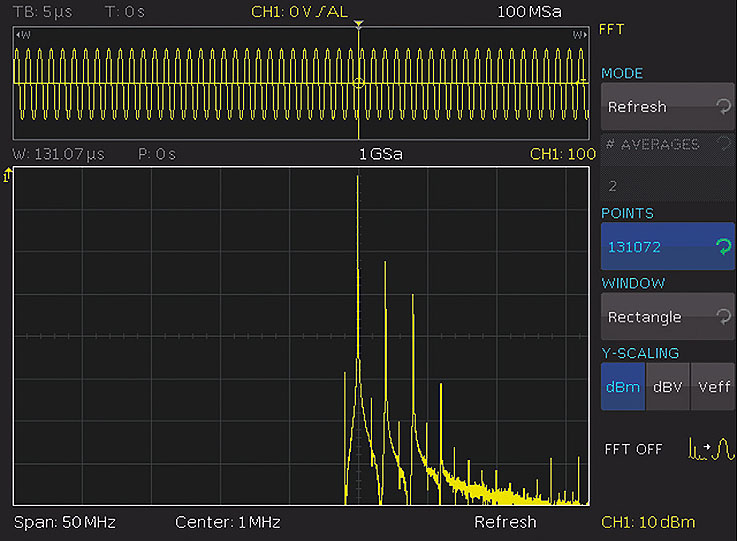Switch Y-scaling to Veff

click(713, 387)
